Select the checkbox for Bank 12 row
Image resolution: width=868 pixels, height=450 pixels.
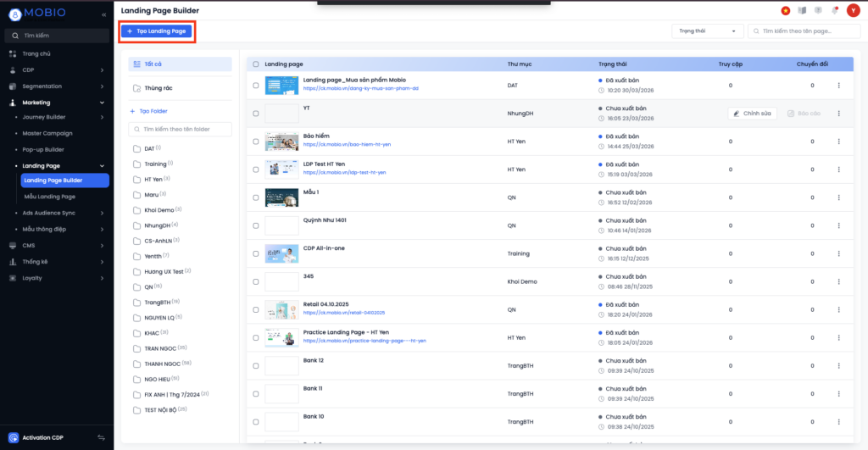pyautogui.click(x=256, y=365)
